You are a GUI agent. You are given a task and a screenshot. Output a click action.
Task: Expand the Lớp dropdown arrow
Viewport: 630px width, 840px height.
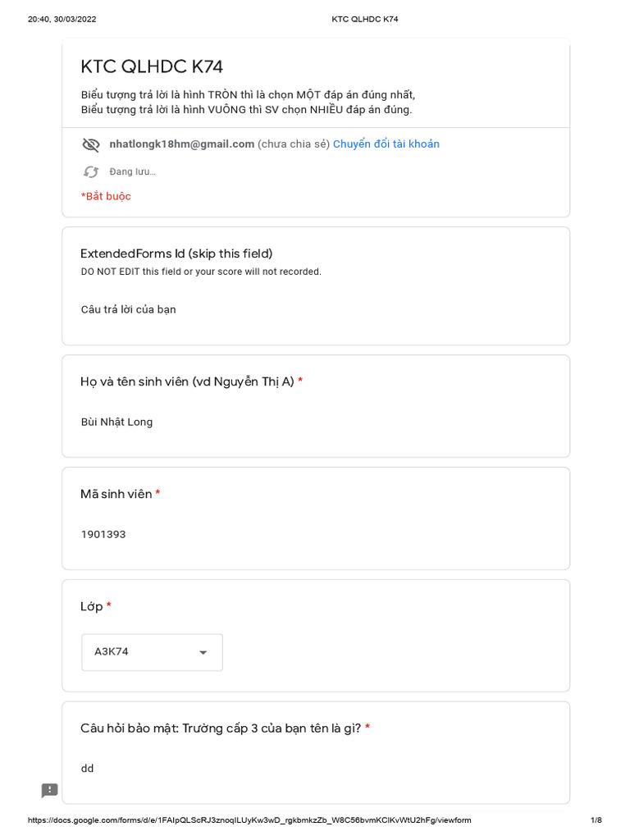click(203, 653)
